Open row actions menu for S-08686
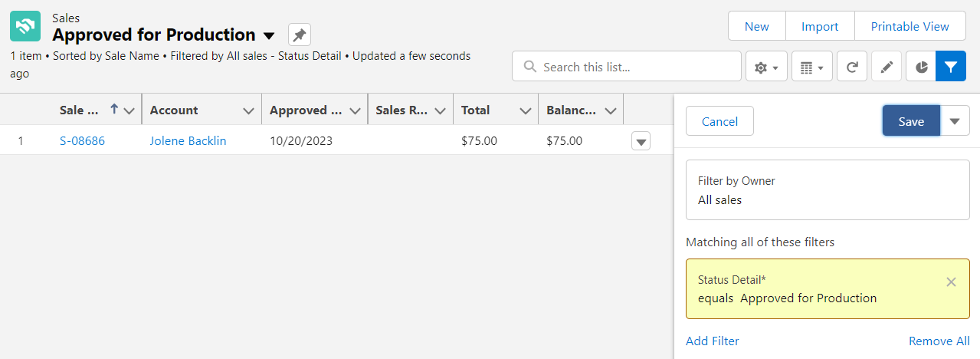The width and height of the screenshot is (980, 359). click(x=641, y=141)
